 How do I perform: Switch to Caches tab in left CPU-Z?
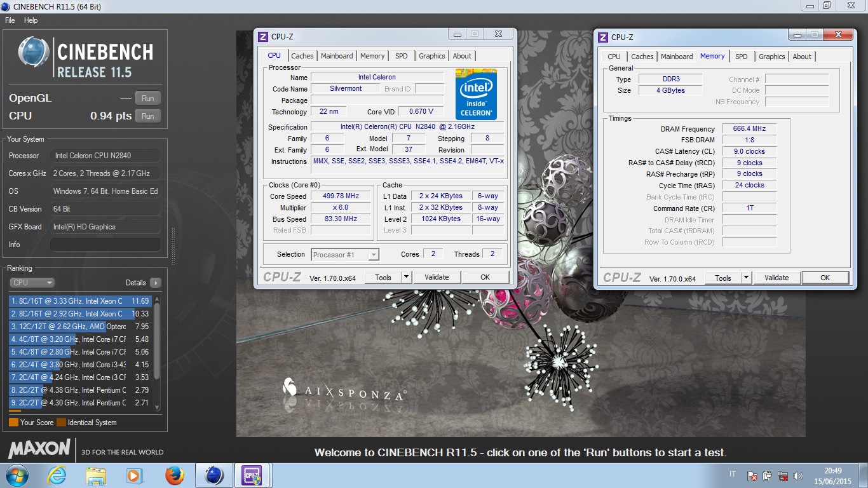pyautogui.click(x=302, y=56)
